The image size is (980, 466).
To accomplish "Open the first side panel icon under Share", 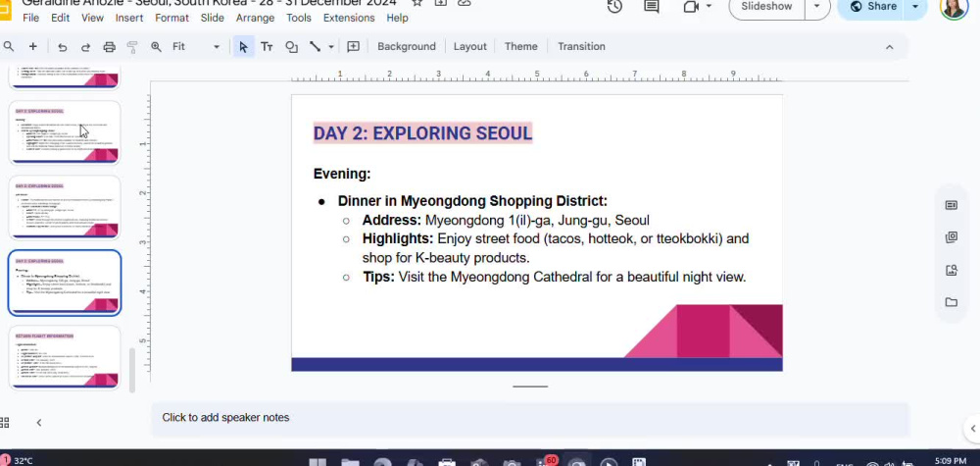I will click(952, 205).
